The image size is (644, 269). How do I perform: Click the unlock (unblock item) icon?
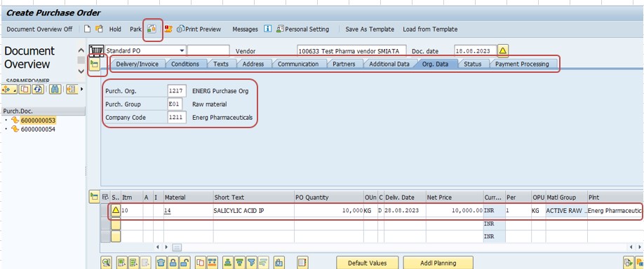[185, 263]
